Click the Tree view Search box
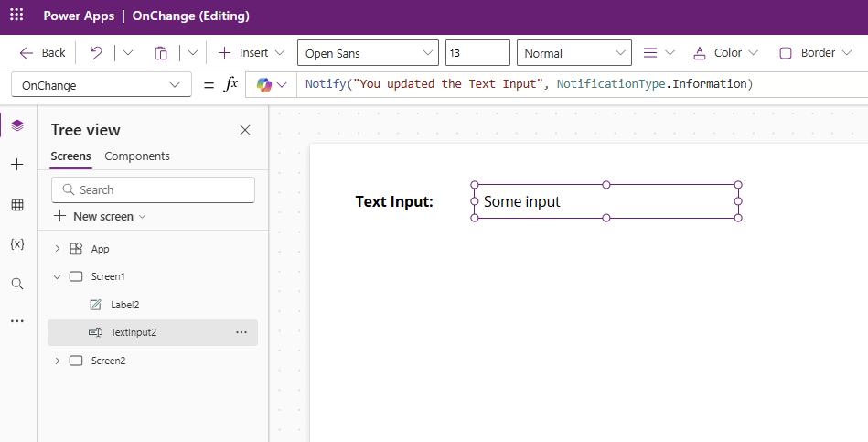 click(x=153, y=190)
